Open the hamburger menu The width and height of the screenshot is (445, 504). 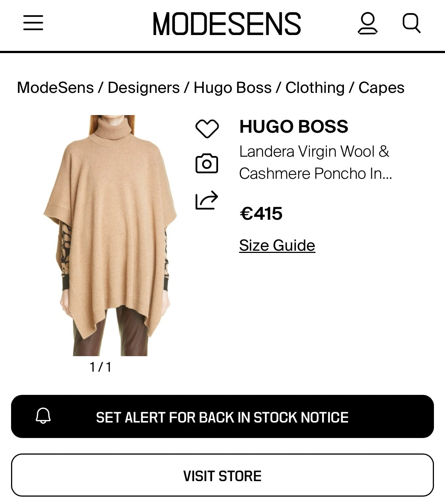click(33, 23)
